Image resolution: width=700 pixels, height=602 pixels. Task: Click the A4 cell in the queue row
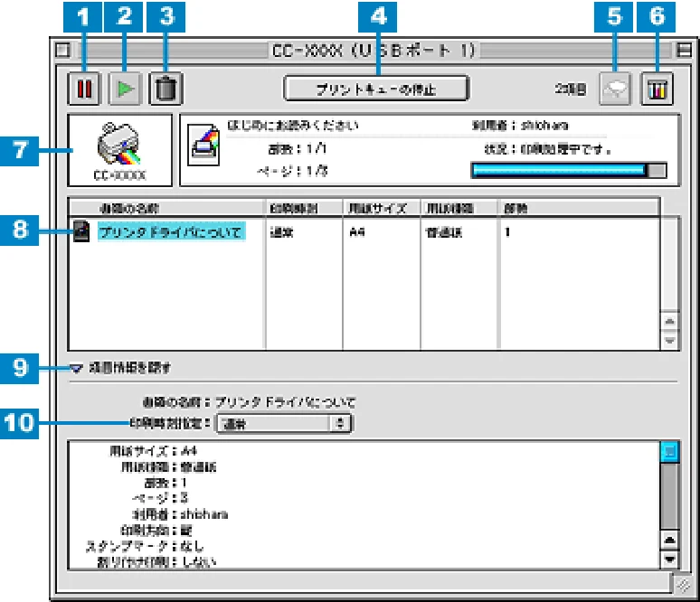pyautogui.click(x=357, y=232)
